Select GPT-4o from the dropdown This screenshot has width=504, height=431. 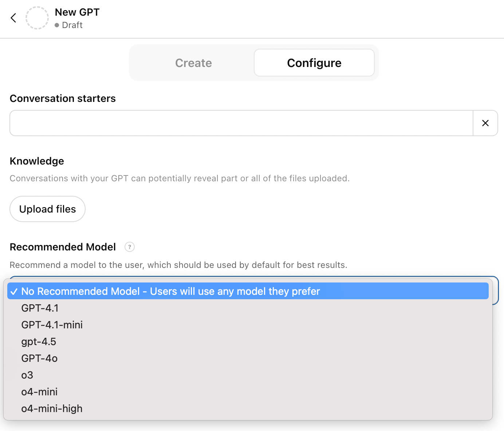[40, 358]
